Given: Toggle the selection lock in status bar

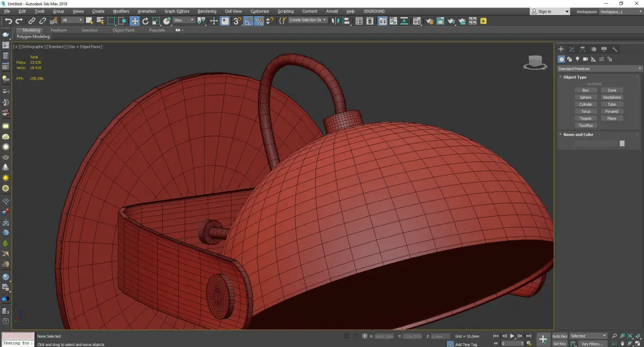Looking at the screenshot, I should [355, 336].
